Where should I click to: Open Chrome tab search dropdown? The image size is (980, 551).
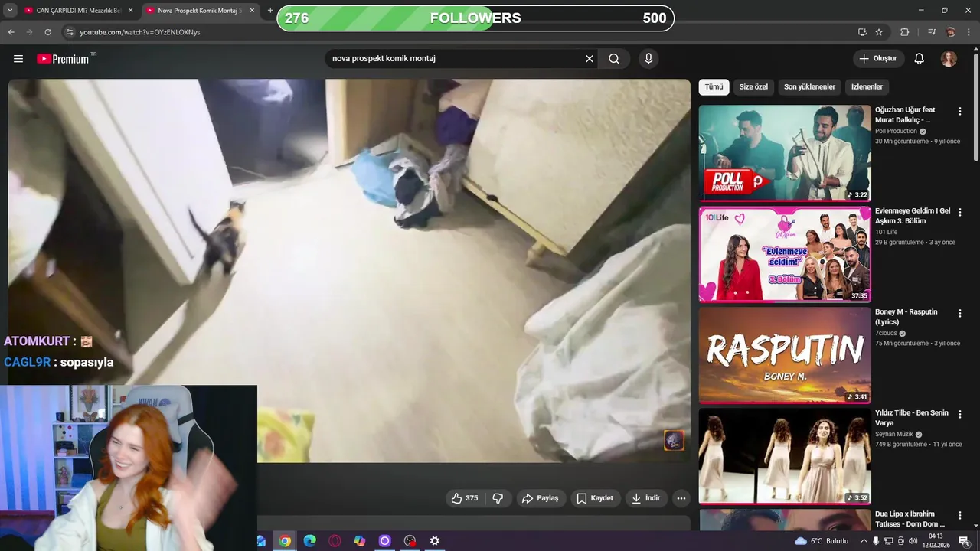pyautogui.click(x=10, y=11)
